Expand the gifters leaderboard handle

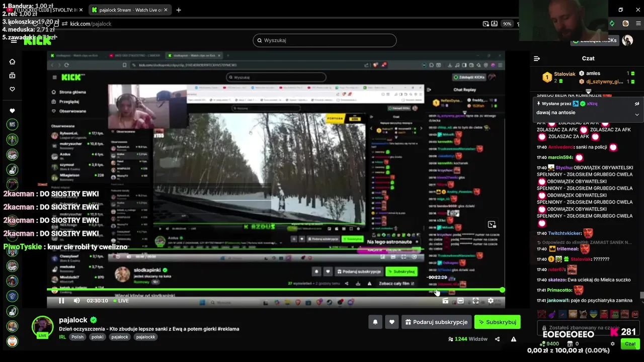click(x=588, y=92)
